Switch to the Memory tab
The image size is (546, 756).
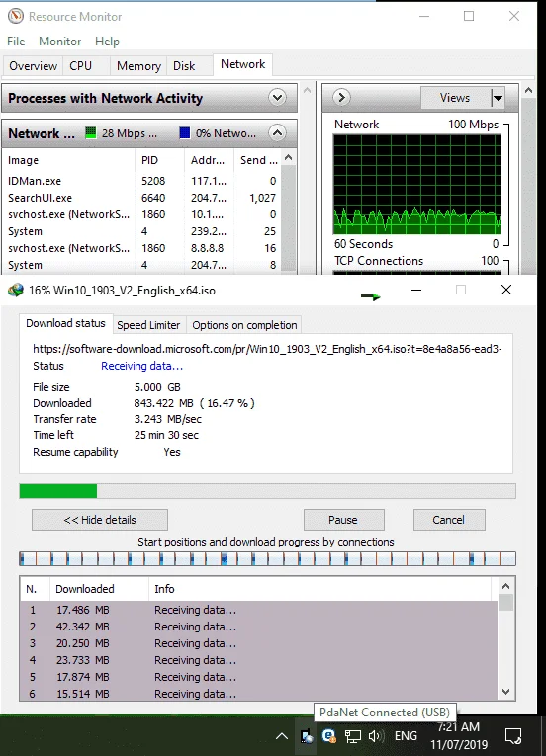139,65
